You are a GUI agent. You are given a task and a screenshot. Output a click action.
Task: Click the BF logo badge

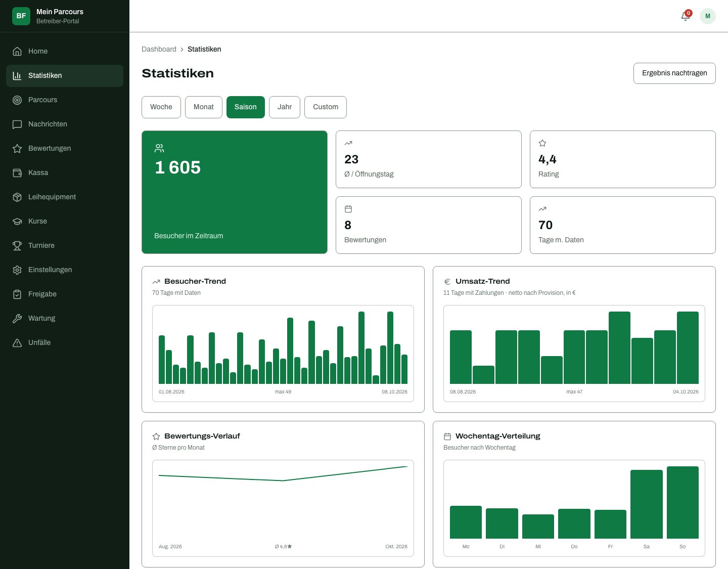(21, 16)
